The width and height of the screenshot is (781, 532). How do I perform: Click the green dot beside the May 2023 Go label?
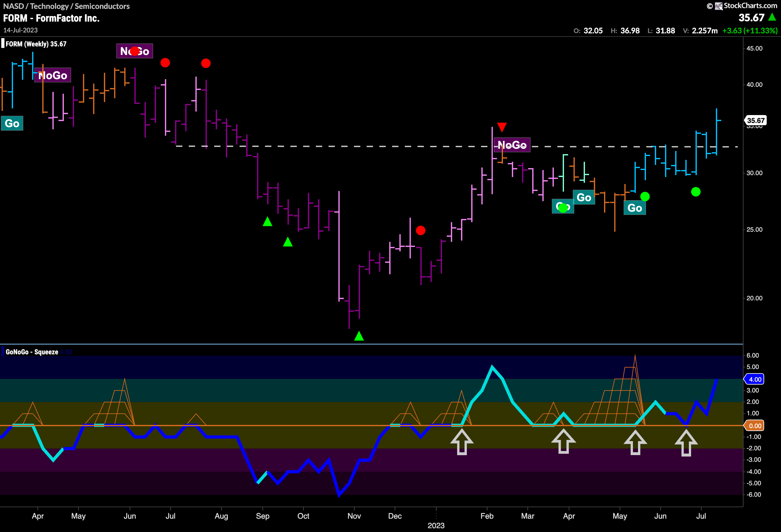pyautogui.click(x=645, y=196)
